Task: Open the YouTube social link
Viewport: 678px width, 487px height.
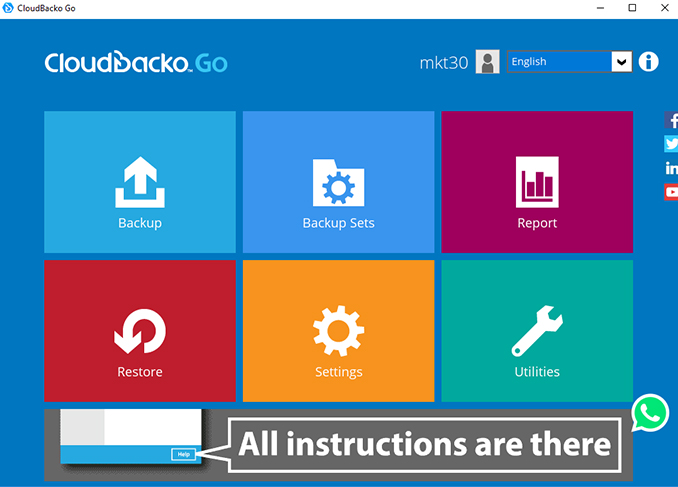Action: (x=671, y=192)
